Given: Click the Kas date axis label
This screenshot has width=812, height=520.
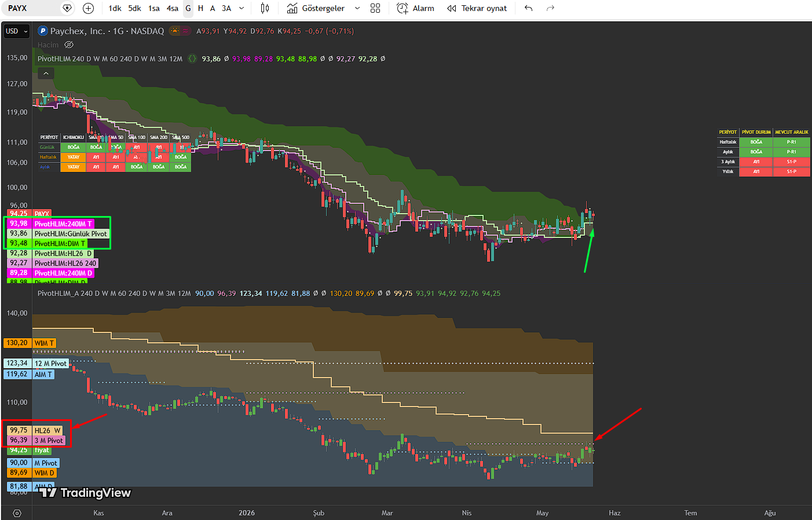Looking at the screenshot, I should tap(99, 513).
